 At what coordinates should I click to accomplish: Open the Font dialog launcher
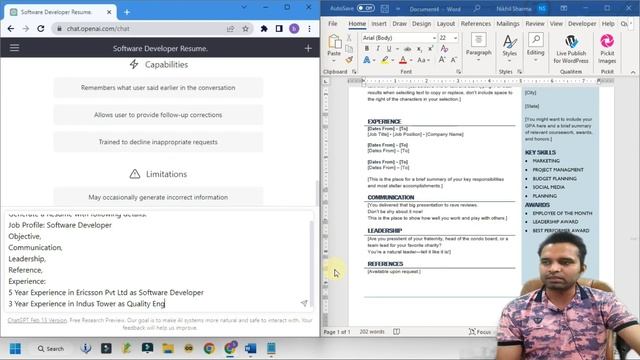458,72
